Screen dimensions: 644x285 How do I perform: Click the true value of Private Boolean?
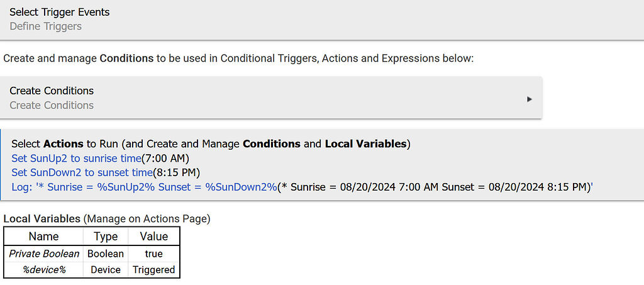[154, 254]
